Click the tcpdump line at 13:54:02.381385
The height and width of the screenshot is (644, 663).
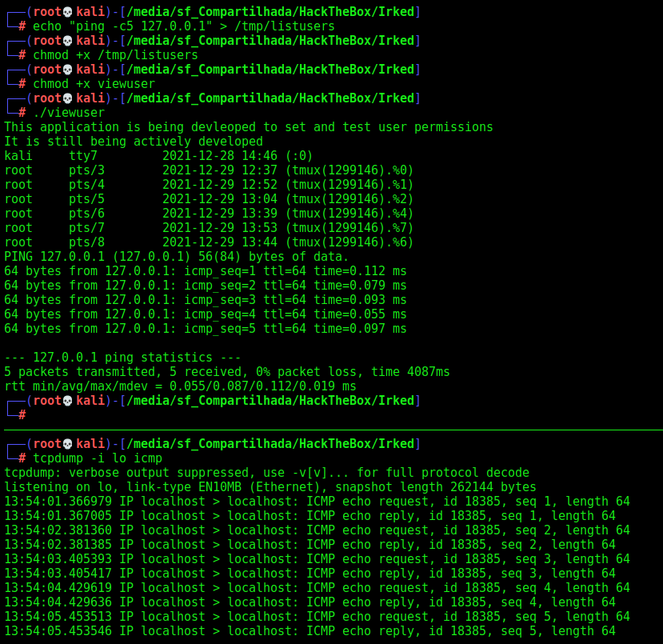click(310, 544)
